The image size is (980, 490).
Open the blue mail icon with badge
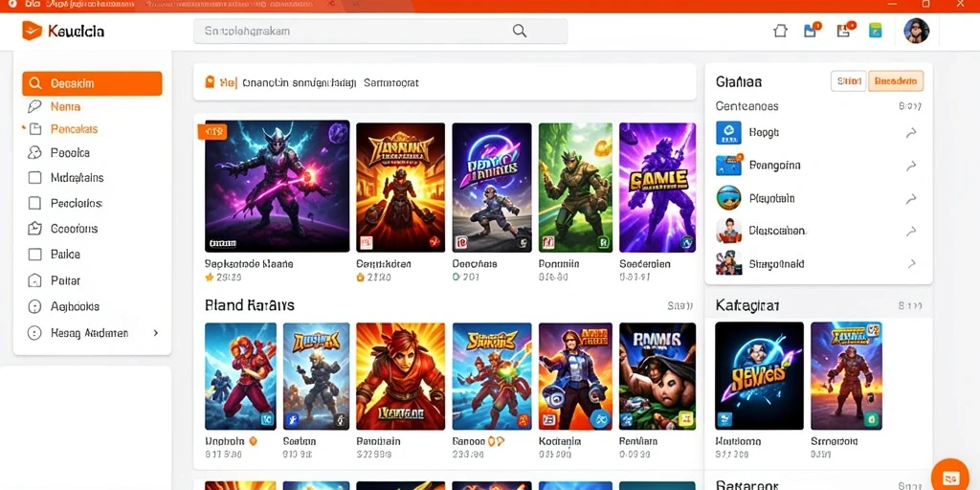812,30
